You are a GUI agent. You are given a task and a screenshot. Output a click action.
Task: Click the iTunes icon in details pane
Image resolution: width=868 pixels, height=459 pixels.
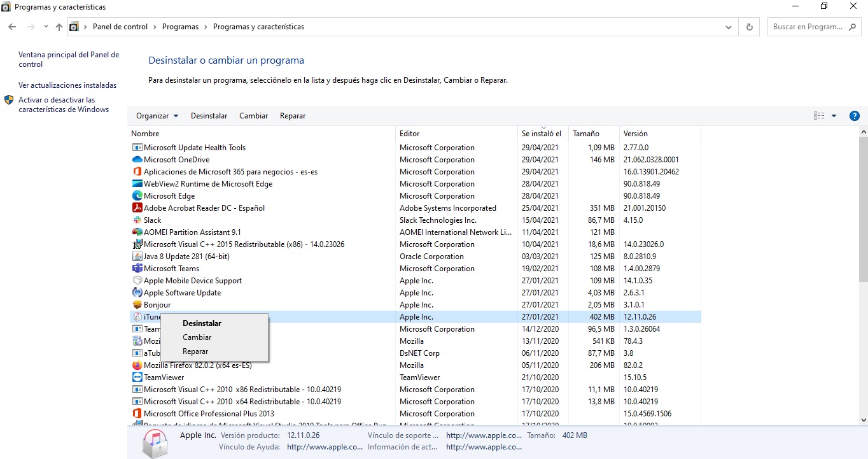155,443
